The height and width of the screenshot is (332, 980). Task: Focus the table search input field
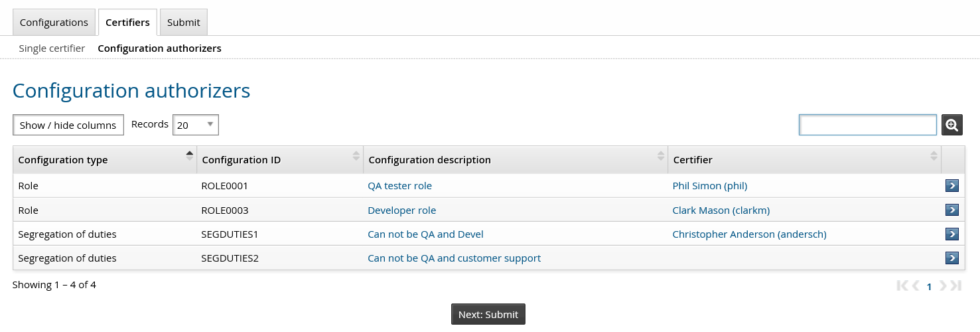coord(867,125)
